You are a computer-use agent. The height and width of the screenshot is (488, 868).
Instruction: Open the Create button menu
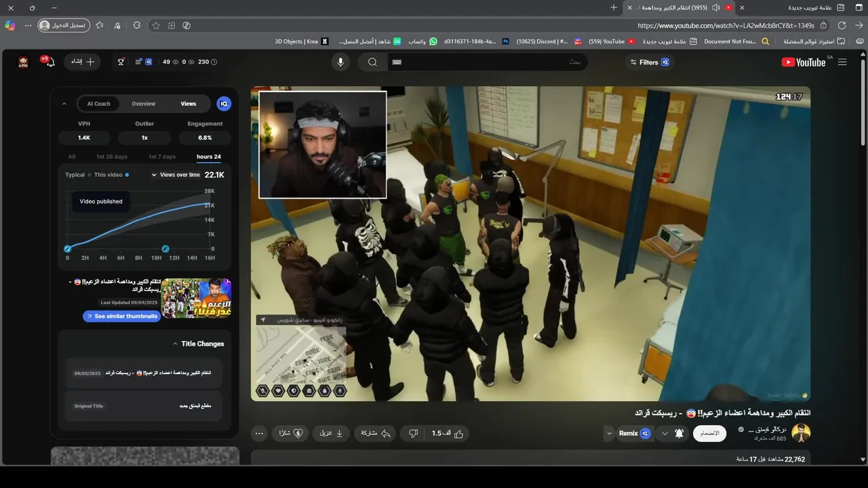click(x=82, y=62)
